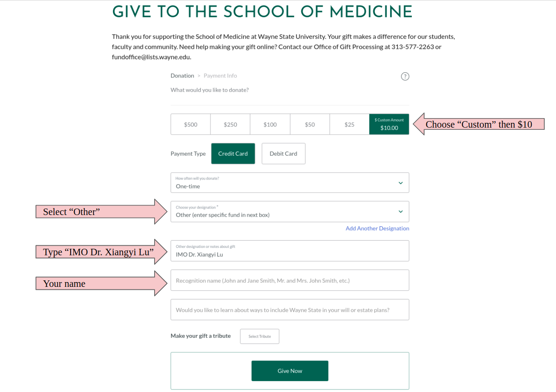Open the donation frequency dropdown
Image resolution: width=556 pixels, height=392 pixels.
pyautogui.click(x=289, y=183)
